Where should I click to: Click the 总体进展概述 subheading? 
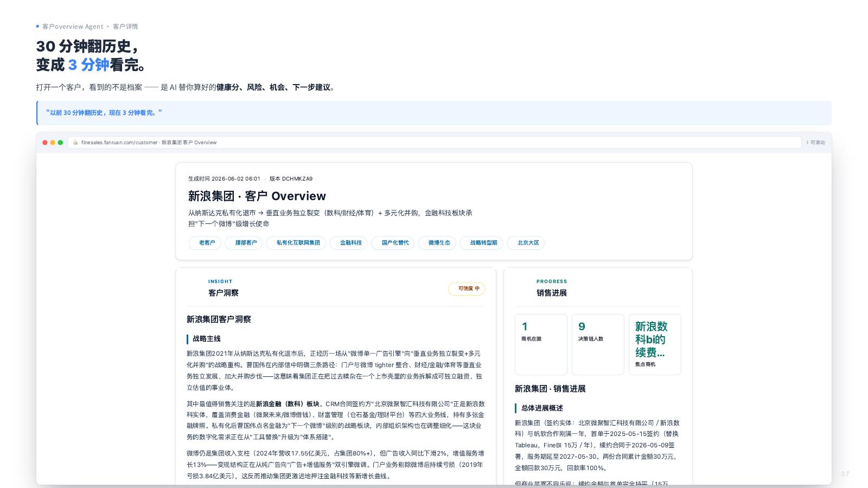click(542, 408)
